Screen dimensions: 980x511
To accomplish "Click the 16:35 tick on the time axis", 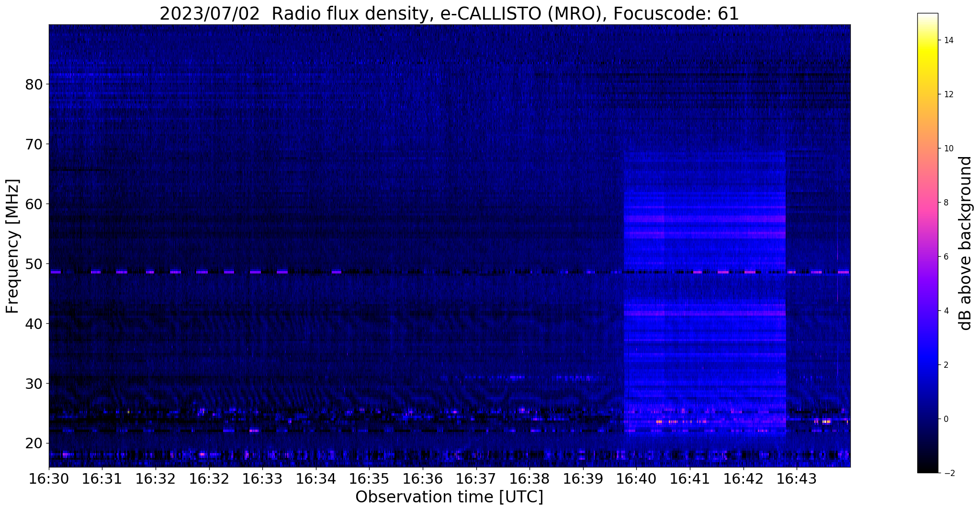I will [369, 479].
